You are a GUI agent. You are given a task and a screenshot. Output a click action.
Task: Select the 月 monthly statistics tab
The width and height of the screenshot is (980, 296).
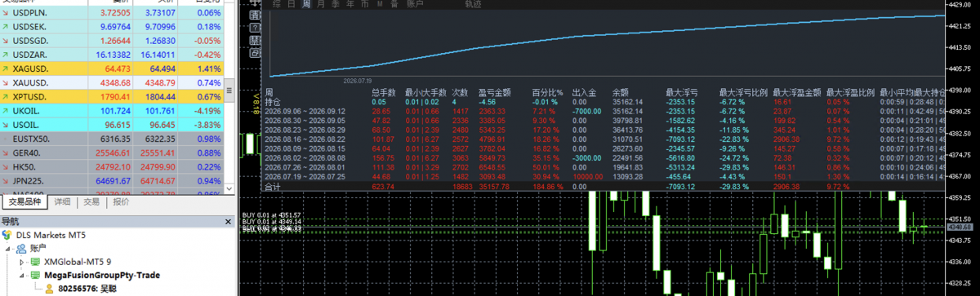point(321,4)
